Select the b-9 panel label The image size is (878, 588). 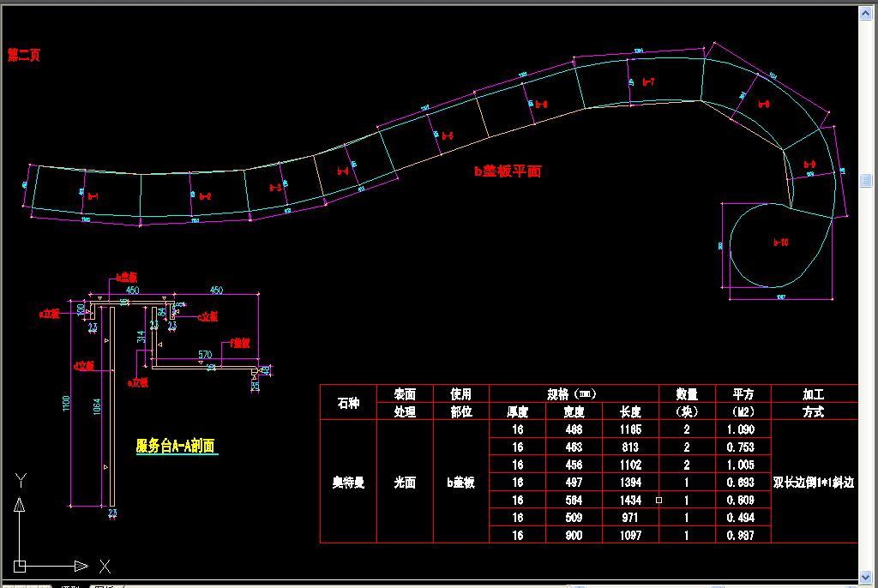(x=809, y=165)
